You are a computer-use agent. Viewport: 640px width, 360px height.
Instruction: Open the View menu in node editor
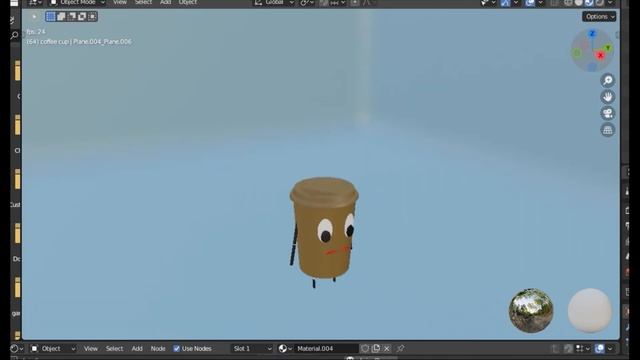tap(91, 349)
